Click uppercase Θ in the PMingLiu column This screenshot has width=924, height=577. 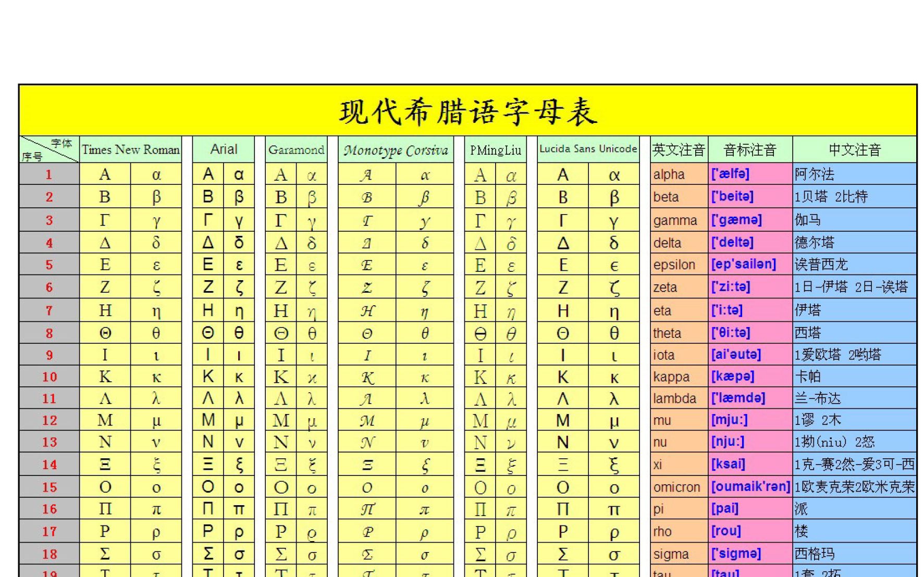pos(480,333)
